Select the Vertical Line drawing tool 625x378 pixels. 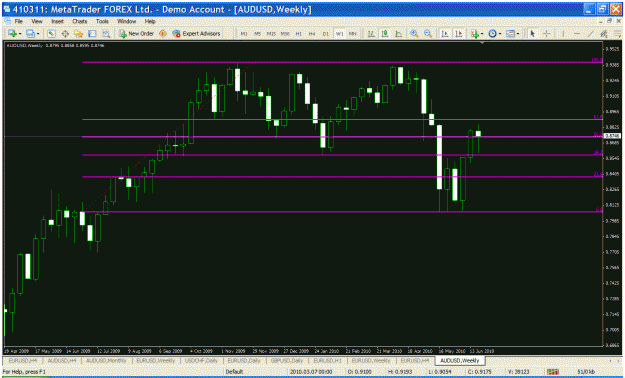(x=563, y=34)
